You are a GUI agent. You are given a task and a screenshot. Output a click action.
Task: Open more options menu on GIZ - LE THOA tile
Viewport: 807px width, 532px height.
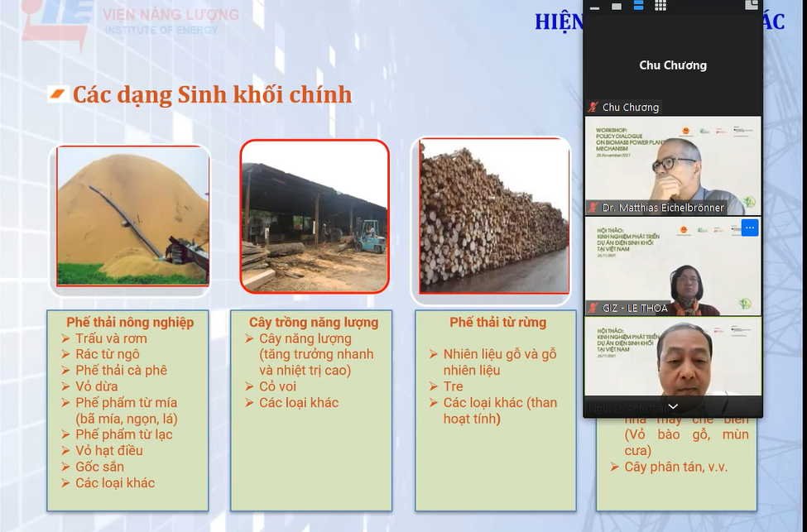tap(748, 228)
